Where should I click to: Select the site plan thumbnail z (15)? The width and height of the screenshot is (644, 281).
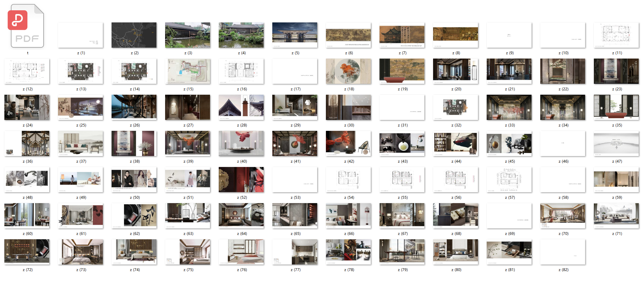pyautogui.click(x=188, y=71)
